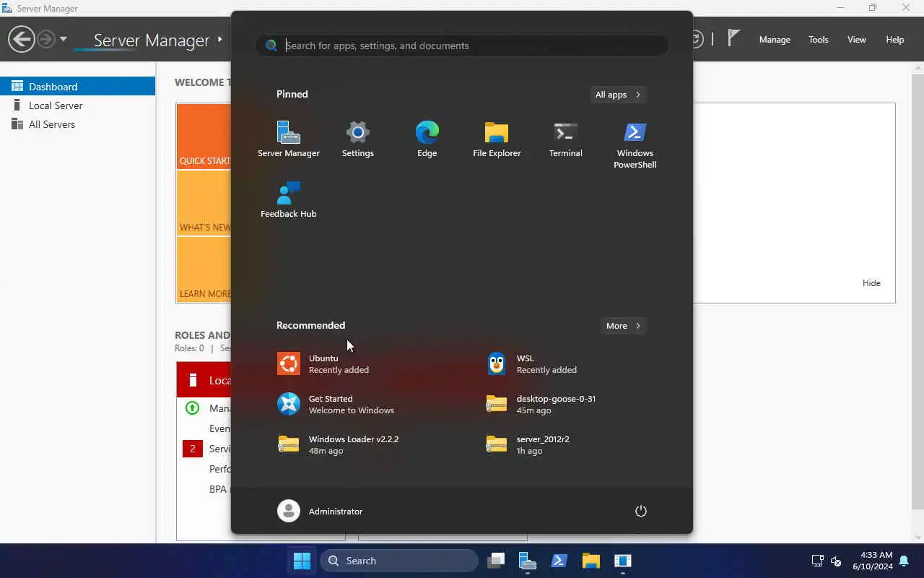This screenshot has height=578, width=924.
Task: Open PowerShell taskbar icon
Action: click(x=559, y=561)
